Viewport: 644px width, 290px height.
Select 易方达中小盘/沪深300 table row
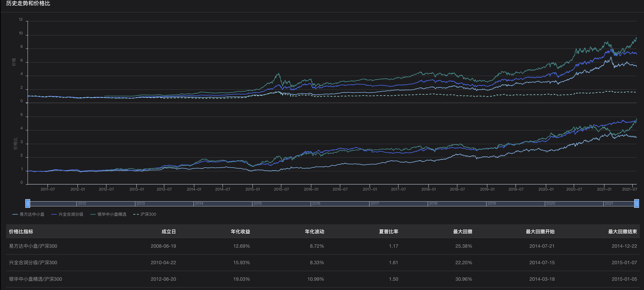[33, 246]
